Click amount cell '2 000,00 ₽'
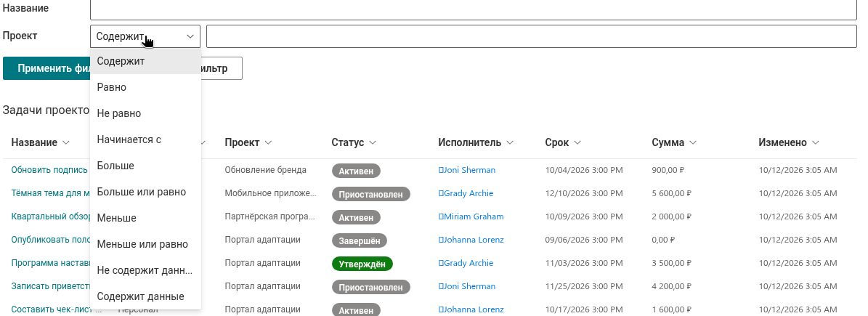868x316 pixels. click(671, 216)
